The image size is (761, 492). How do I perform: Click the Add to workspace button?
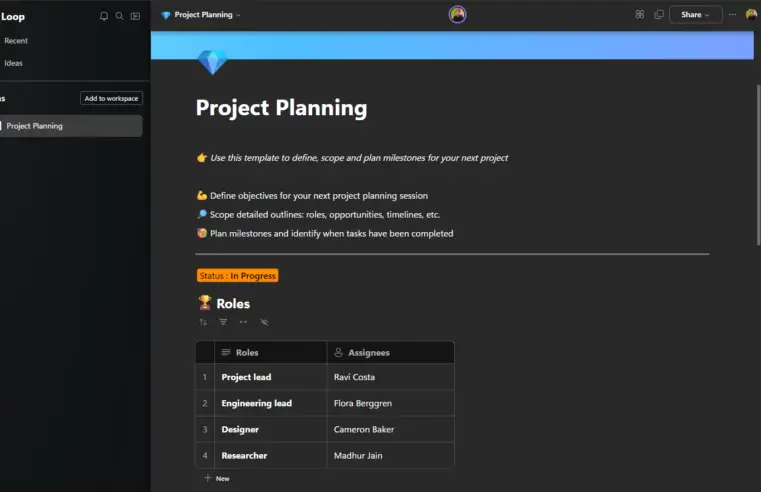(x=112, y=98)
